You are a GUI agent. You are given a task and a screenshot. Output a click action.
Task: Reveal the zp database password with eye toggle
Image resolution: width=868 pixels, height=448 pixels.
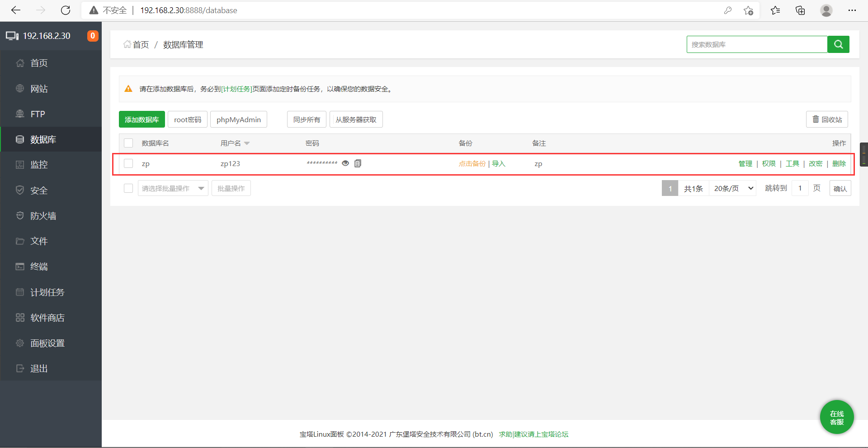(345, 163)
